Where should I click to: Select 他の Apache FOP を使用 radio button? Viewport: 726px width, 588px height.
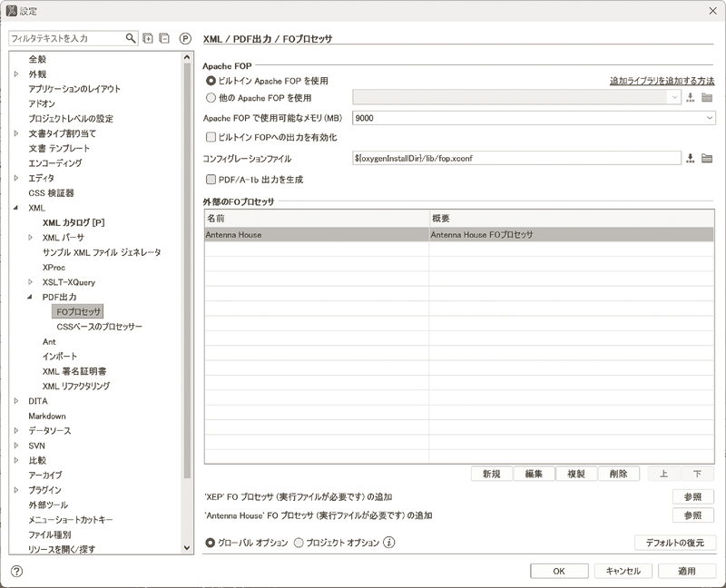[211, 98]
